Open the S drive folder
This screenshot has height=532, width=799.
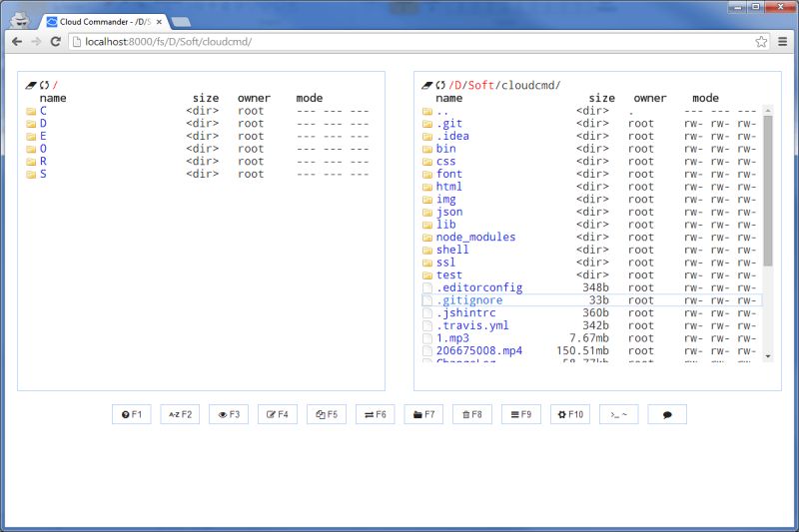pyautogui.click(x=43, y=174)
